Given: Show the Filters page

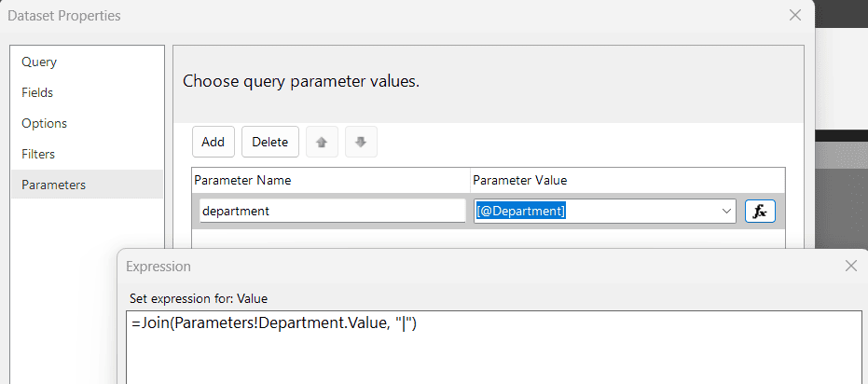Looking at the screenshot, I should click(x=38, y=154).
